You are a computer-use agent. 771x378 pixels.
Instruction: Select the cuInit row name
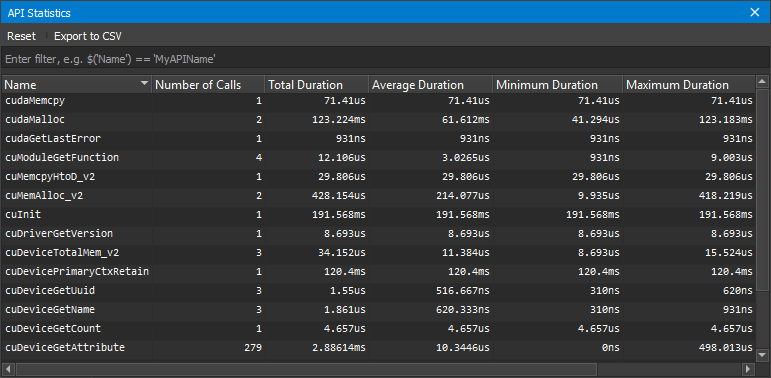pos(23,214)
